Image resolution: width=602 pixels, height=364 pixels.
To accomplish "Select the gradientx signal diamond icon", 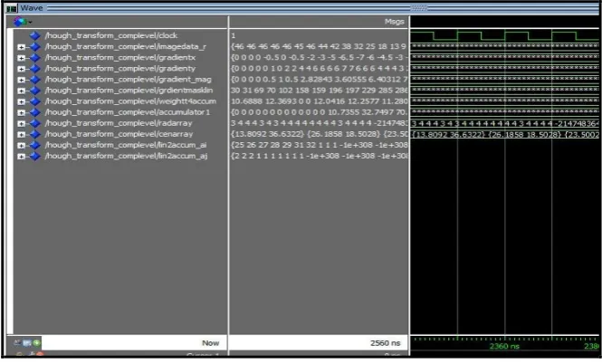I will (35, 58).
